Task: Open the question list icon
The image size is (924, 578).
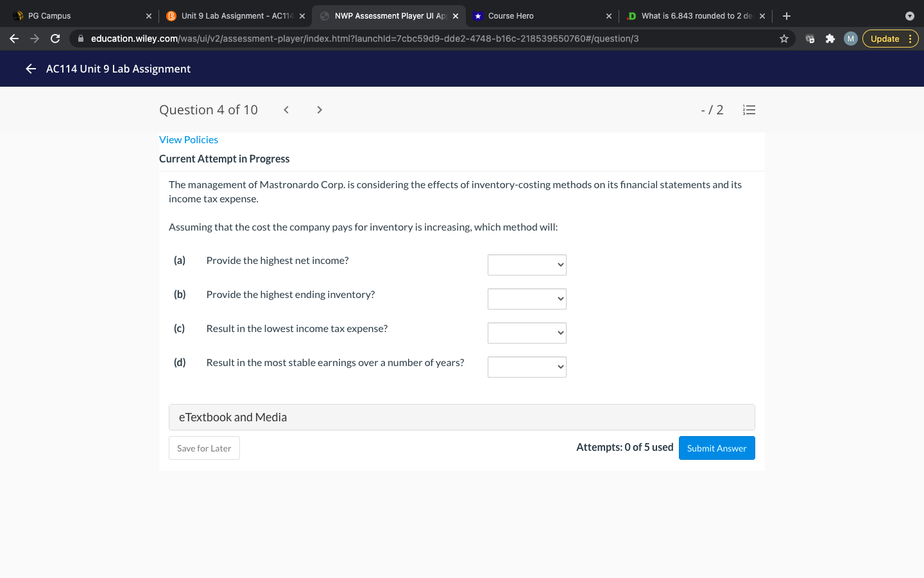Action: [x=749, y=110]
